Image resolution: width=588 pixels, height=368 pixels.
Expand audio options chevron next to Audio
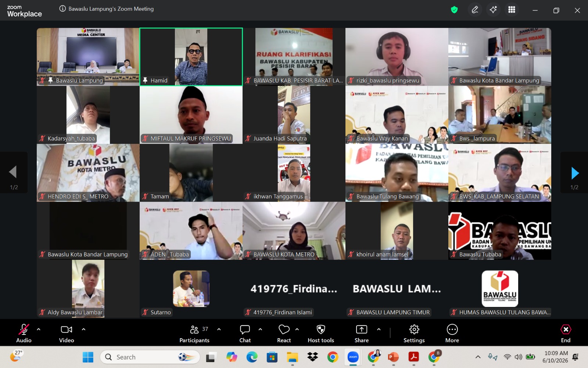(x=39, y=329)
